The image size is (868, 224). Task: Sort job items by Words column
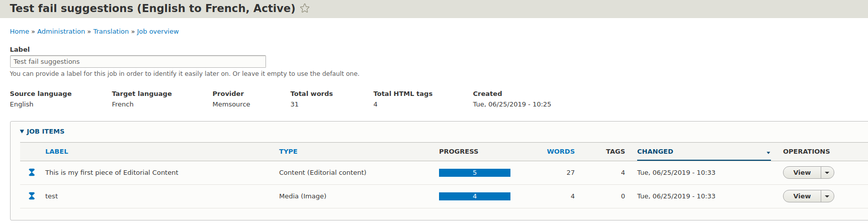561,152
